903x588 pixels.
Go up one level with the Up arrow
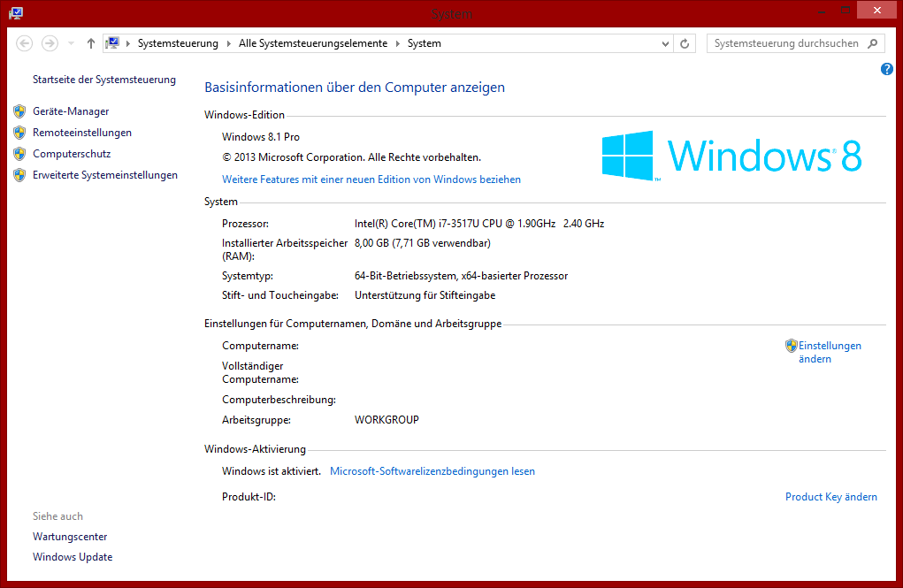(x=91, y=43)
